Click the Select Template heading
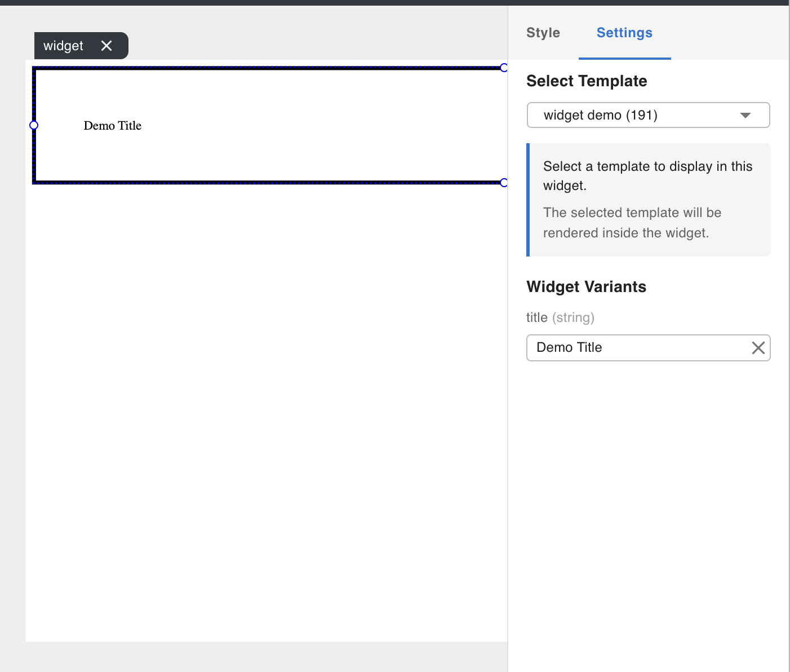Viewport: 790px width, 672px height. point(586,81)
